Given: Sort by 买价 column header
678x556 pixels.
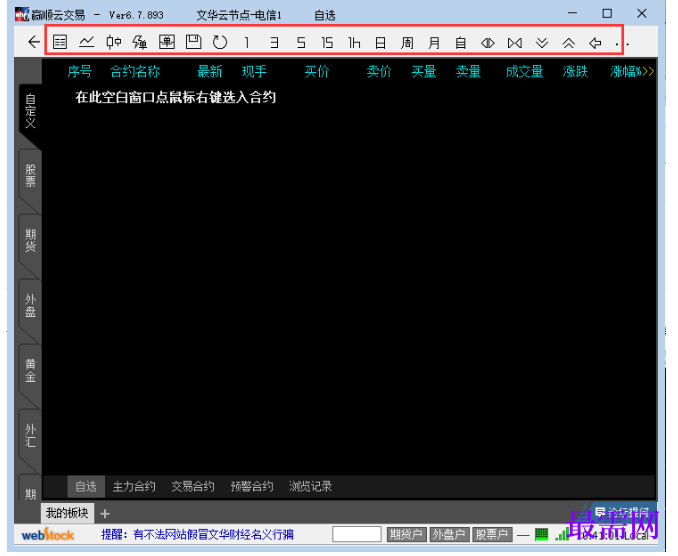Looking at the screenshot, I should (x=317, y=71).
